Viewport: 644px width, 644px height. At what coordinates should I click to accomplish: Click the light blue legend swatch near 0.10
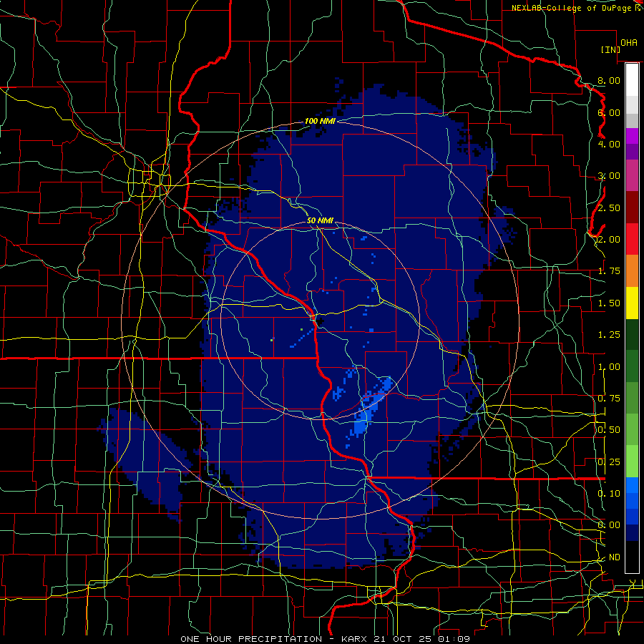[x=632, y=485]
